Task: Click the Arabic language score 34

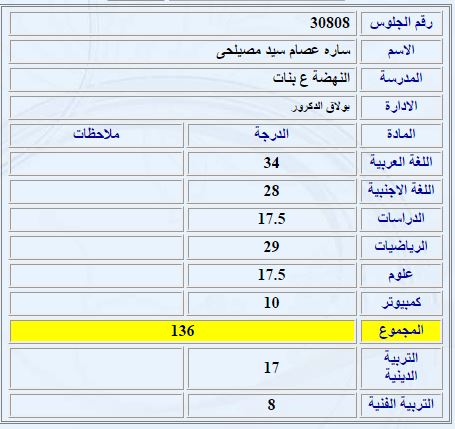Action: 271,163
